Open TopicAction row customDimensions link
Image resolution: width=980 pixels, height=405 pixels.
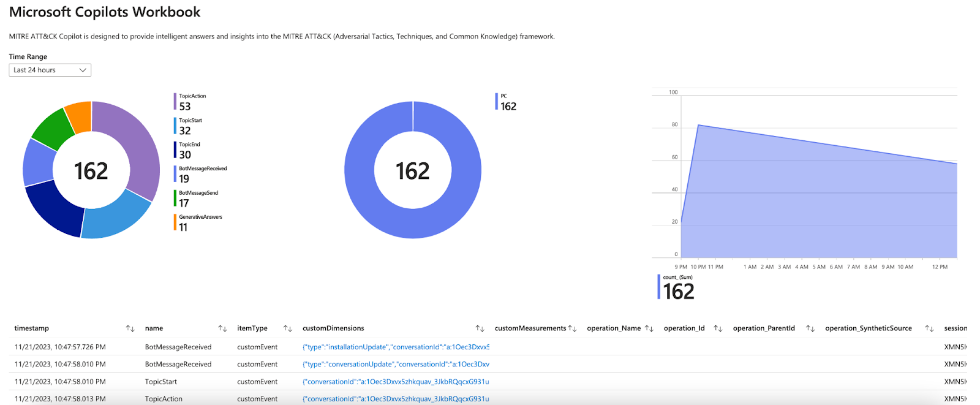(396, 399)
